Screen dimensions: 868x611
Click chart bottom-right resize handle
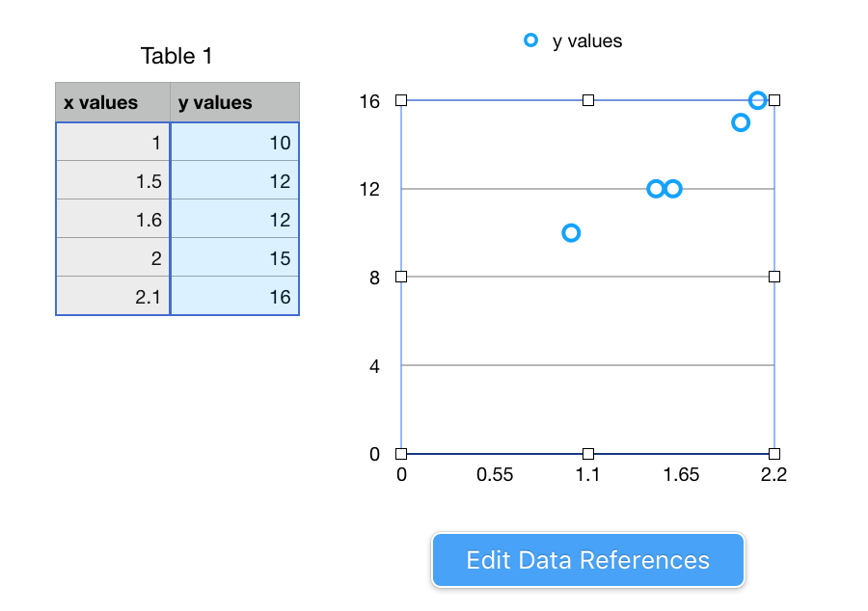pyautogui.click(x=774, y=454)
